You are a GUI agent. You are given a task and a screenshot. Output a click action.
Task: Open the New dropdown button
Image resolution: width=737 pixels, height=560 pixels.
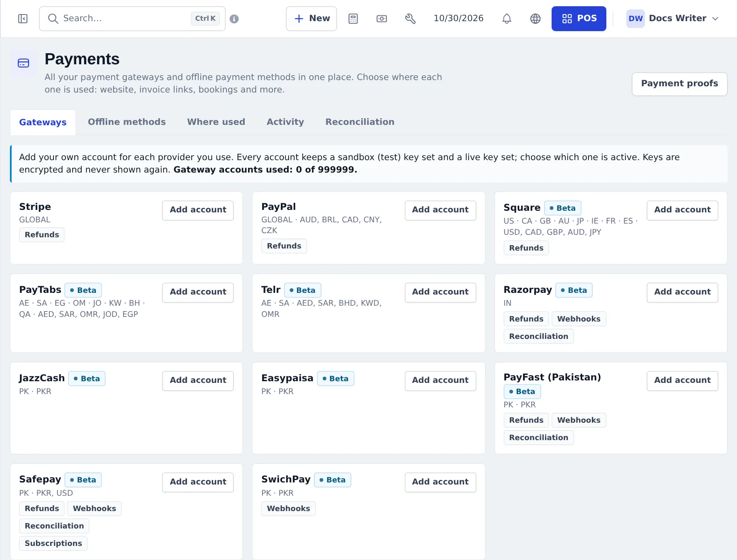pos(311,19)
